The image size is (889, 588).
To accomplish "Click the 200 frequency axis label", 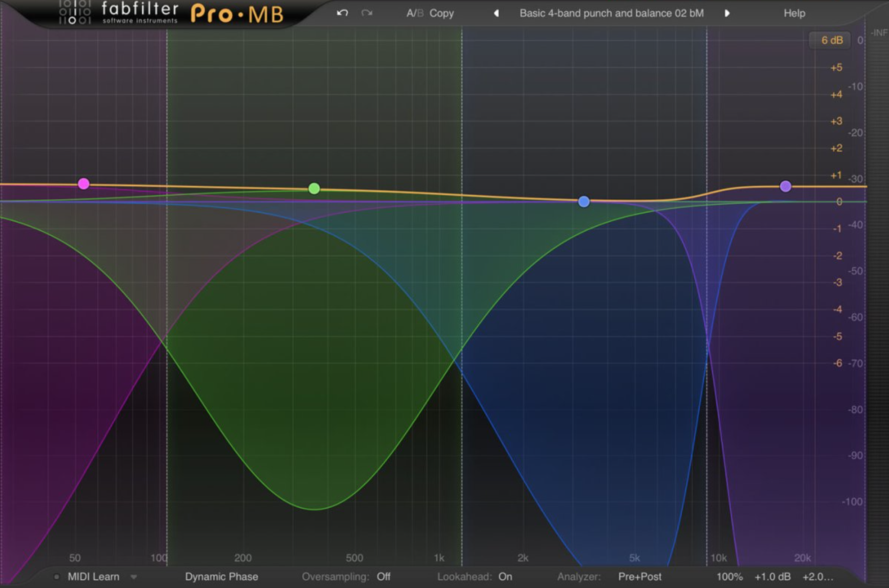I will (x=243, y=558).
